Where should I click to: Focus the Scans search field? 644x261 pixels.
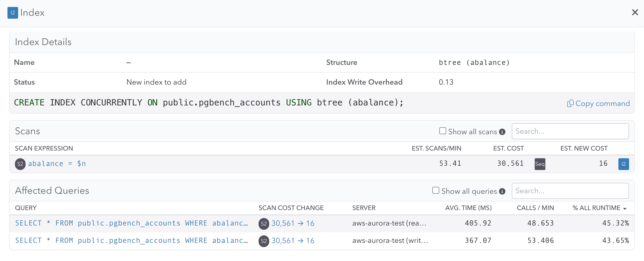pos(570,131)
